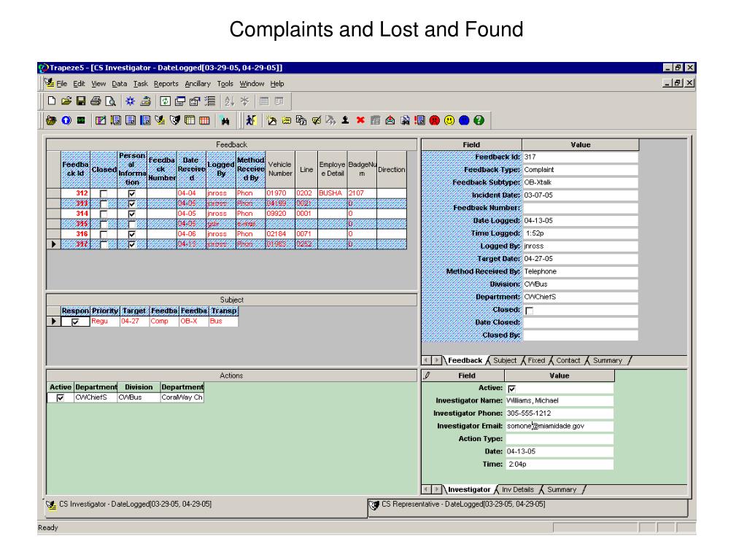
Task: Click the BUSHA employee detail cell
Action: point(332,193)
